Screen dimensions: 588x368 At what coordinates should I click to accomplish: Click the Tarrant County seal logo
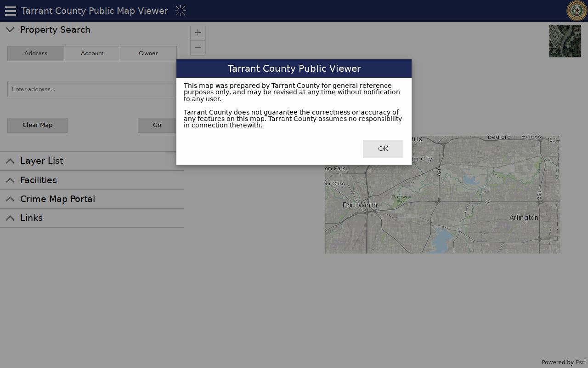point(577,11)
